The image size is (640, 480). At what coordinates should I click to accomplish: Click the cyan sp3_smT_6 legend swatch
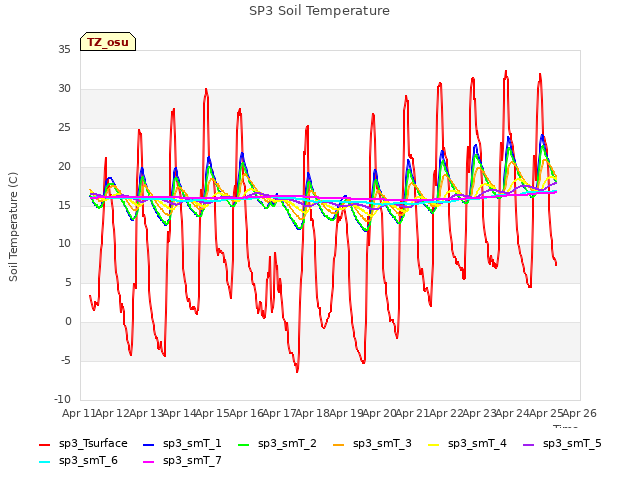pos(44,462)
